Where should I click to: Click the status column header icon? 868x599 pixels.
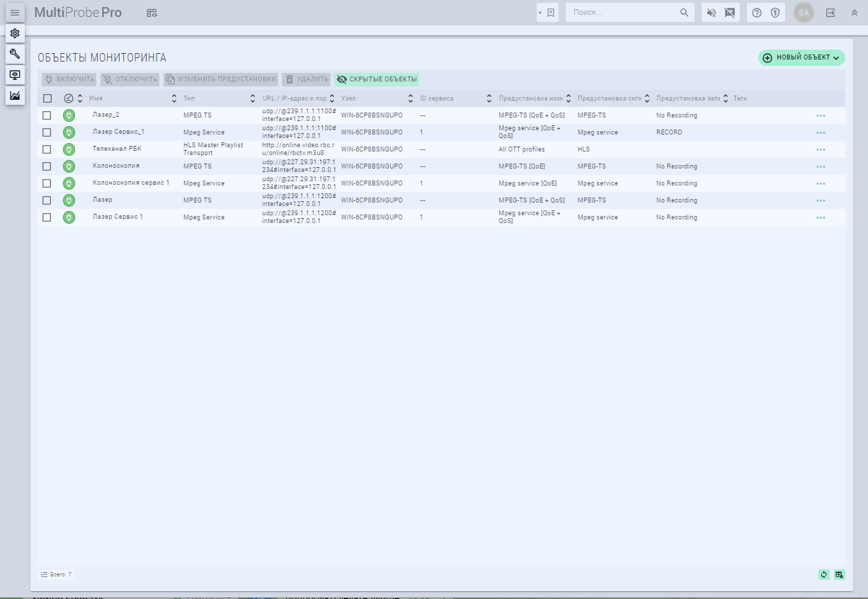(69, 98)
